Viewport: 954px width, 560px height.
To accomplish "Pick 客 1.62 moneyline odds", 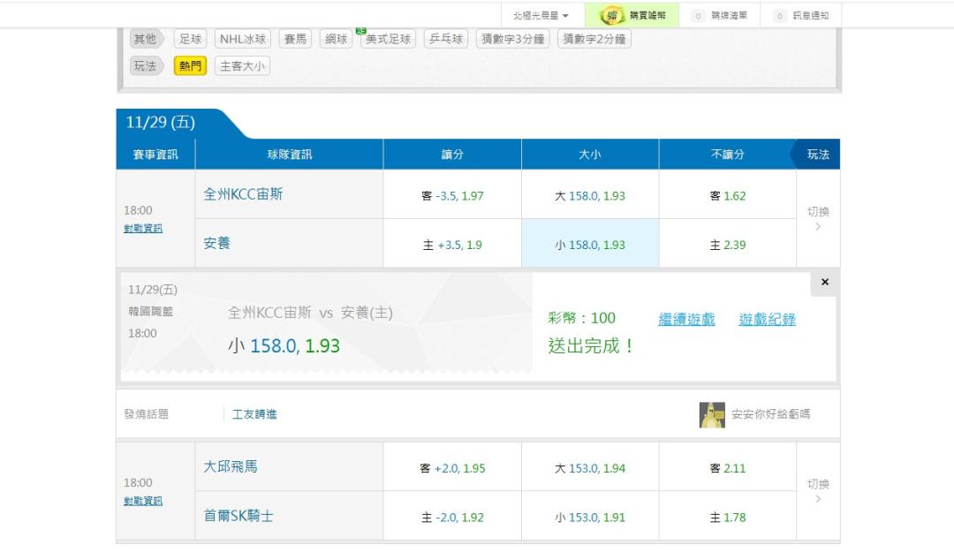I will (728, 195).
